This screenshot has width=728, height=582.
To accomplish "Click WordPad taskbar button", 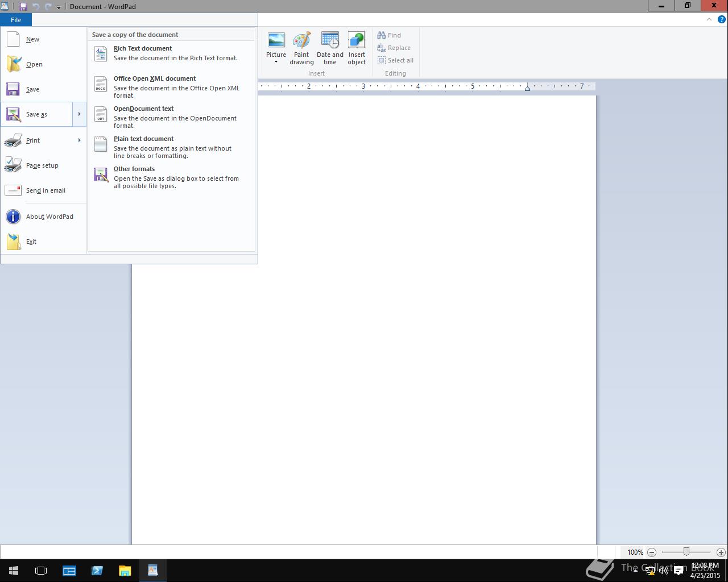I will click(x=152, y=570).
